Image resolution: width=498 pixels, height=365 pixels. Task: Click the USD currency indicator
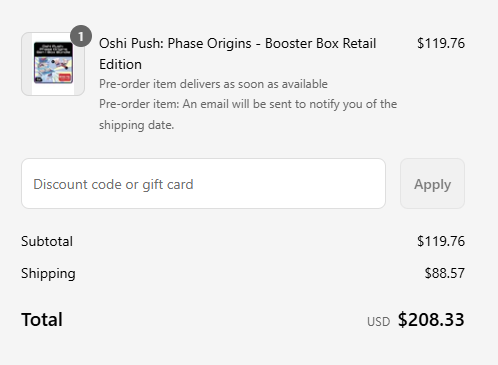coord(379,322)
